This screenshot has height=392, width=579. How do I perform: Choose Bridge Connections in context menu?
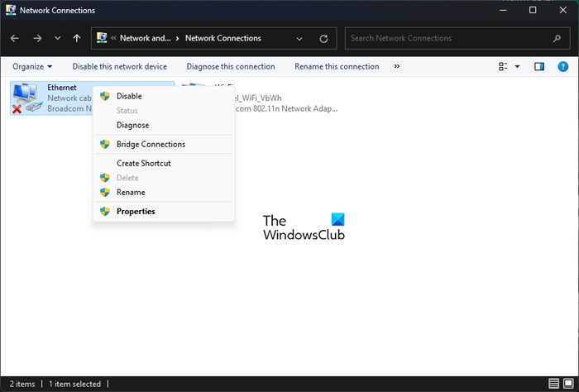[x=164, y=145]
